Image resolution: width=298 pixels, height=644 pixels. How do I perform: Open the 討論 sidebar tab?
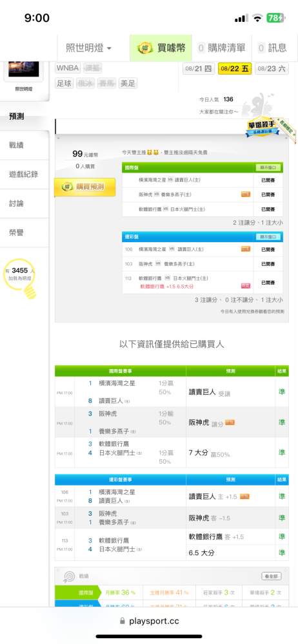[x=25, y=204]
